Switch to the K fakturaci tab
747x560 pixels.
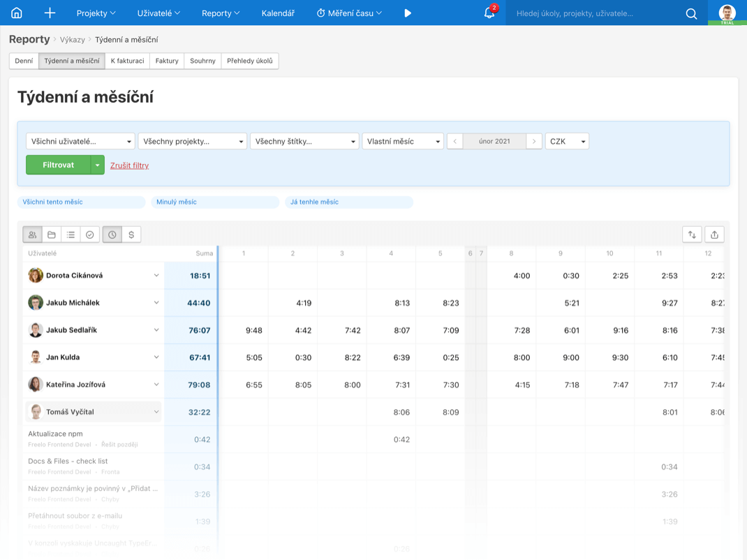coord(127,61)
